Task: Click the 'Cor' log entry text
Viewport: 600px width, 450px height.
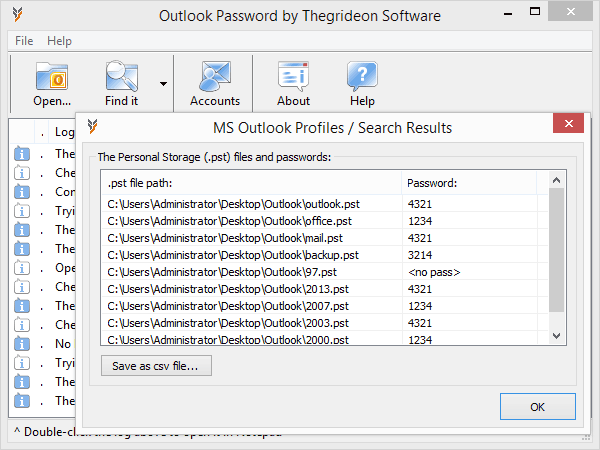Action: [65, 192]
